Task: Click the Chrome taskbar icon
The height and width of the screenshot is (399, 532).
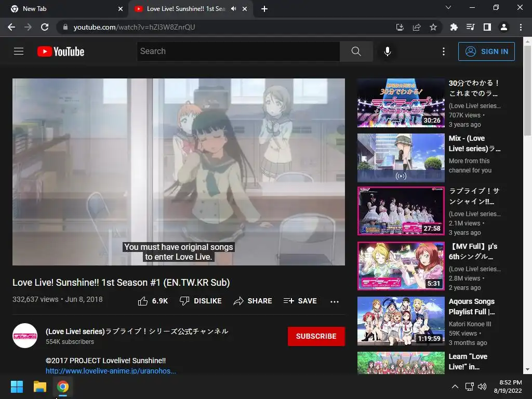Action: [62, 387]
